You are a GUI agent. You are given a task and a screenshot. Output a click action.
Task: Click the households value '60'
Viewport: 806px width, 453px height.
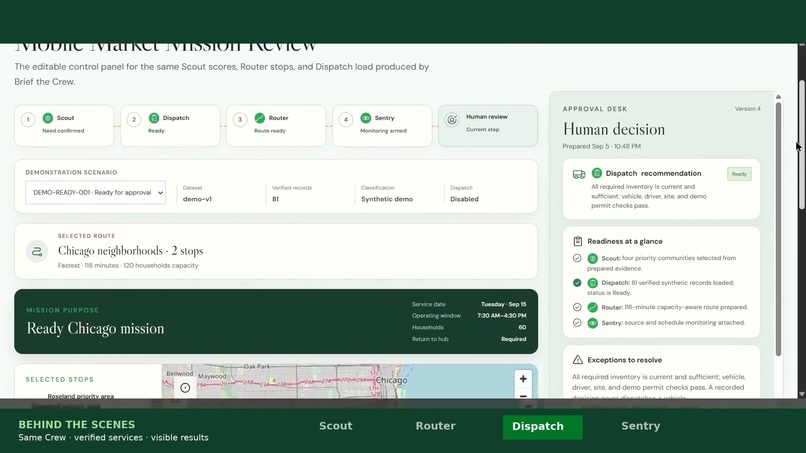click(522, 327)
